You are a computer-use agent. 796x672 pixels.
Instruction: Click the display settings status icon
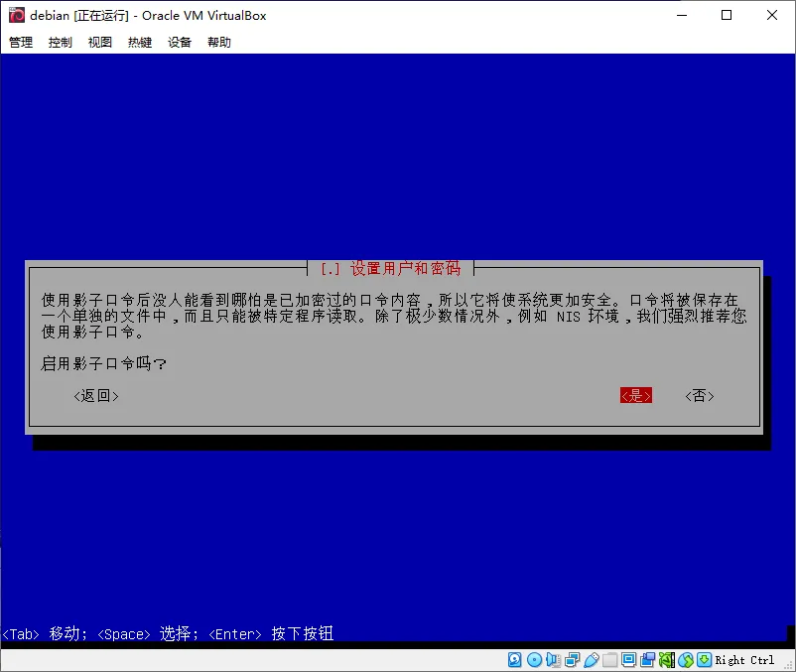(x=628, y=660)
